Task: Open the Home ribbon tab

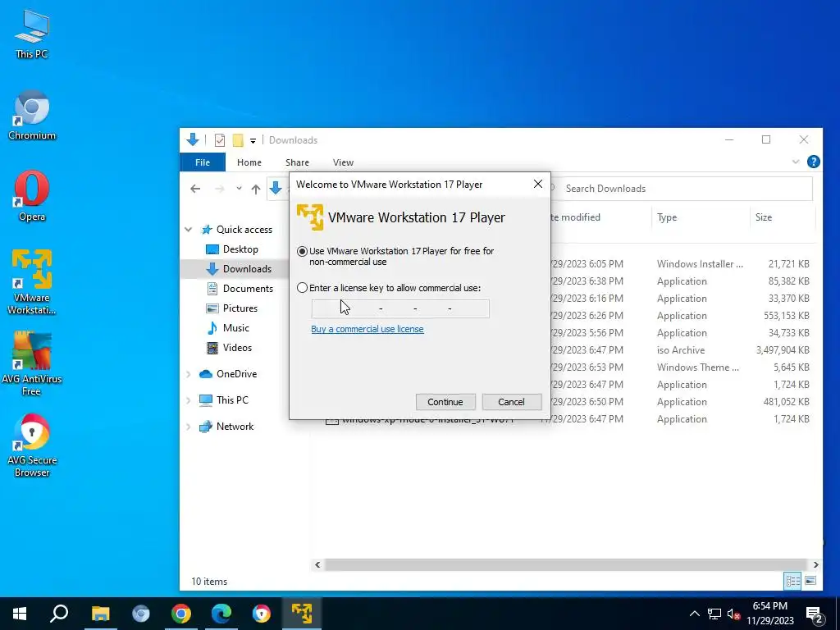Action: (x=249, y=162)
